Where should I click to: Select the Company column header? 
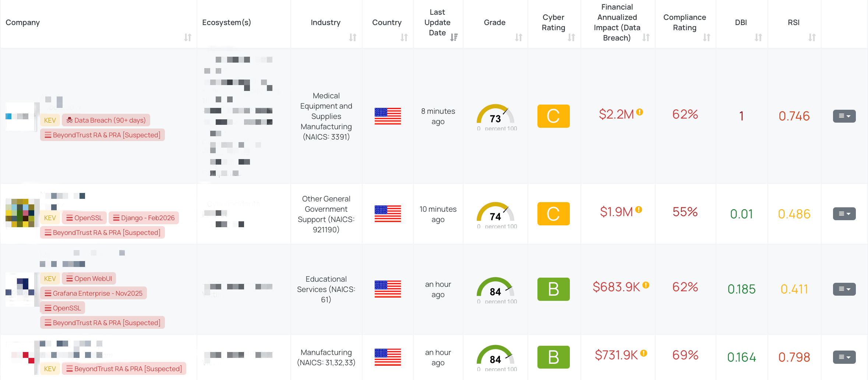tap(22, 22)
